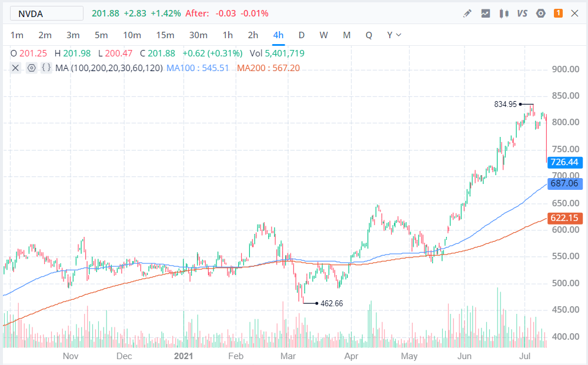The height and width of the screenshot is (365, 588).
Task: Click the Nov label on time axis
Action: coord(71,356)
